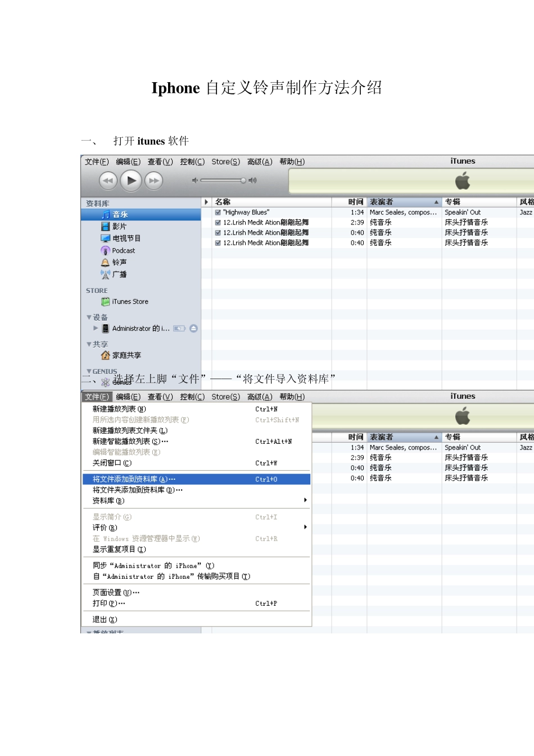Open 编辑(E) menu in lower iTunes
Image resolution: width=534 pixels, height=756 pixels.
click(x=128, y=397)
